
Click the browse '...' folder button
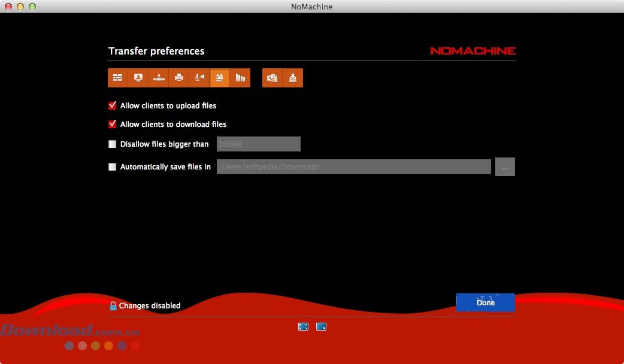505,167
